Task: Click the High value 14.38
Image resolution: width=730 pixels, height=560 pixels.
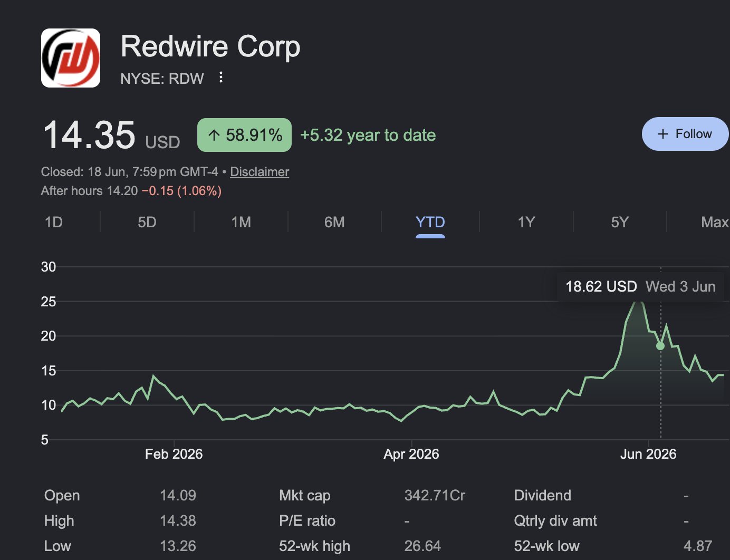Action: click(178, 521)
